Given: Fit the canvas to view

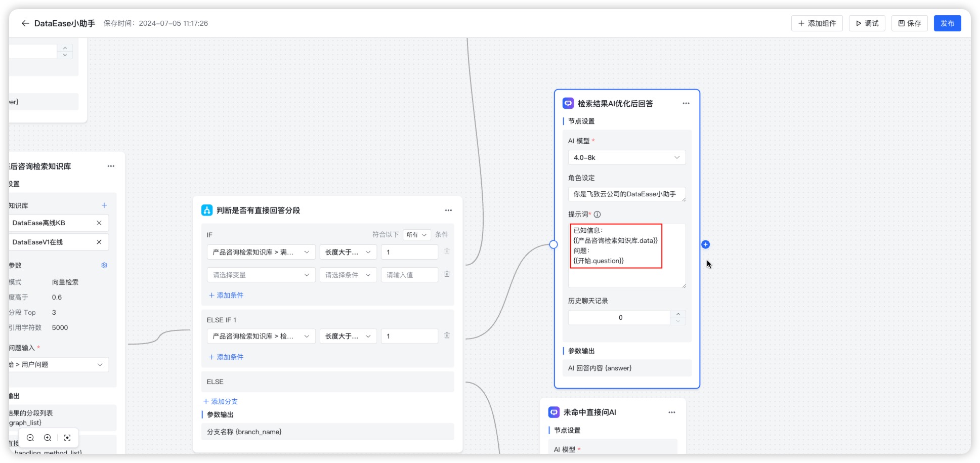Looking at the screenshot, I should (67, 438).
